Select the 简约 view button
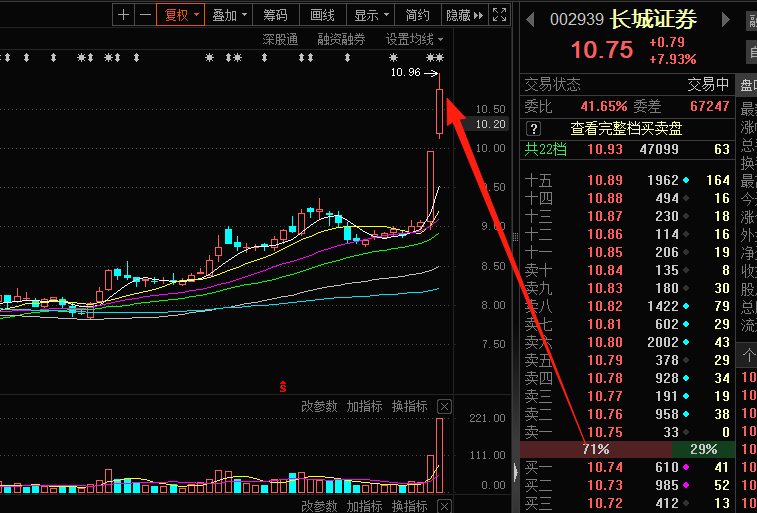 click(x=418, y=15)
